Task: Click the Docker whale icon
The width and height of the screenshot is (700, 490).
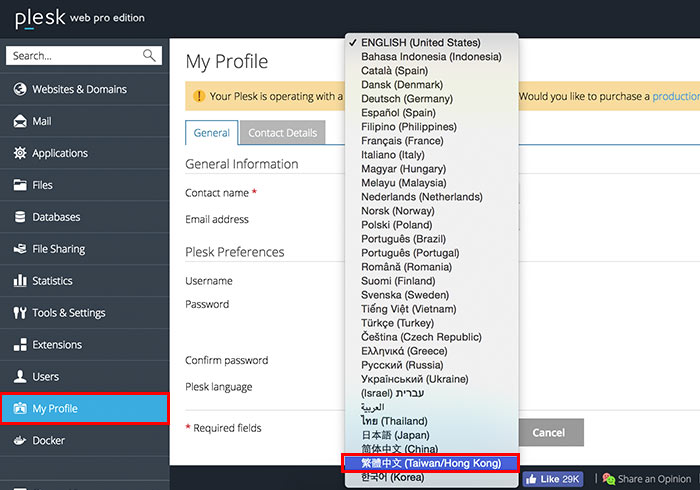Action: pos(20,440)
